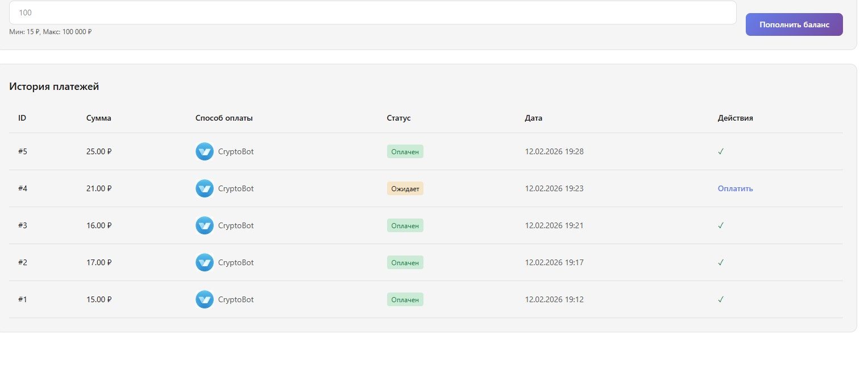
Task: Click CryptoBot icon in payment #5 row
Action: 204,151
